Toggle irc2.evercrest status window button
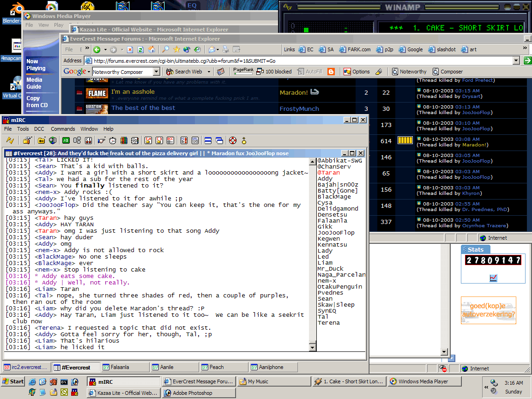Viewport: 532px width, 399px height. click(x=26, y=367)
